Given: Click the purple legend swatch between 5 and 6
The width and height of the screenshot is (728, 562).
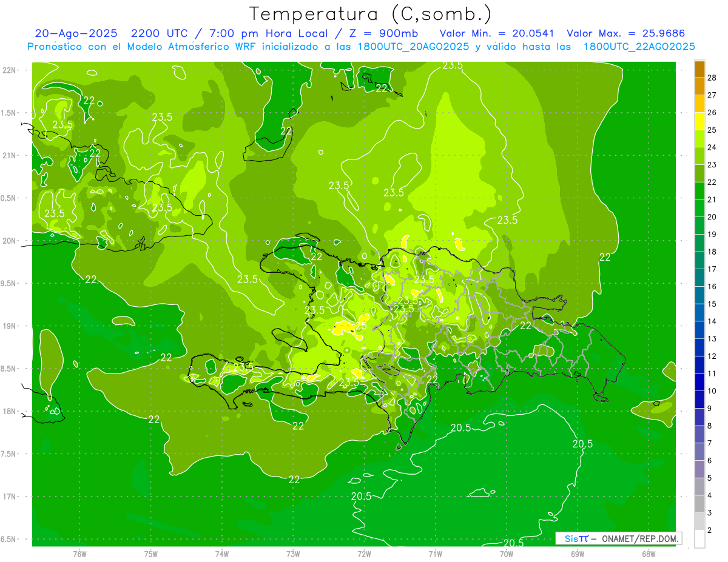Looking at the screenshot, I should [699, 469].
